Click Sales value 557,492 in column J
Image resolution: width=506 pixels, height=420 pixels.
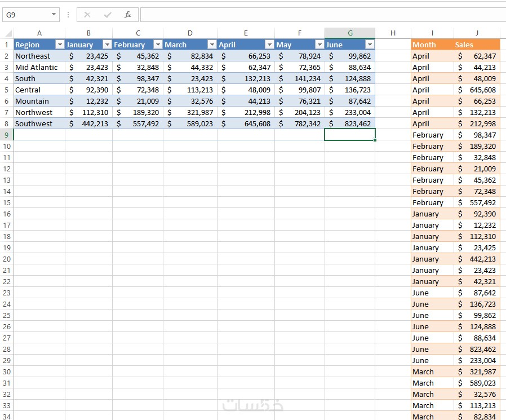click(x=477, y=202)
